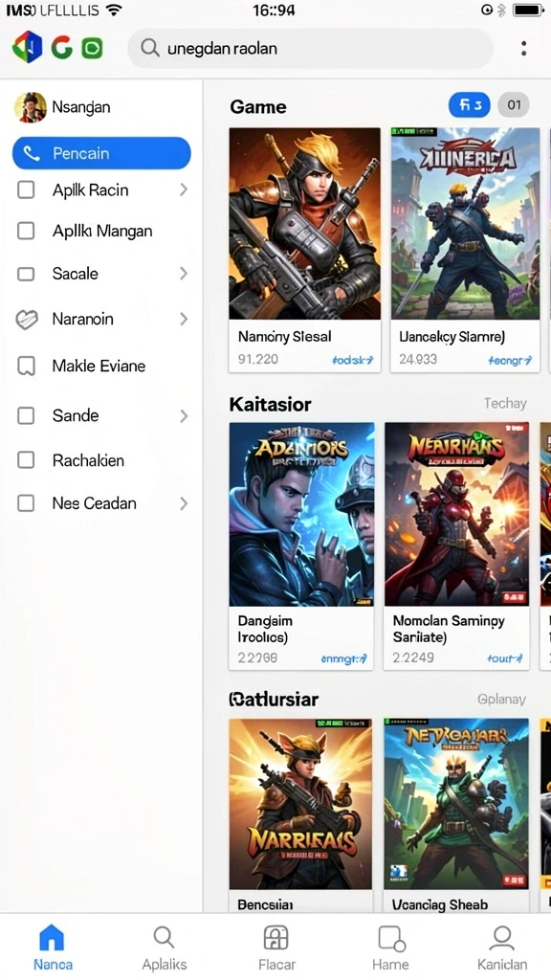551x980 pixels.
Task: Tick the Sande checkbox
Action: click(x=26, y=415)
